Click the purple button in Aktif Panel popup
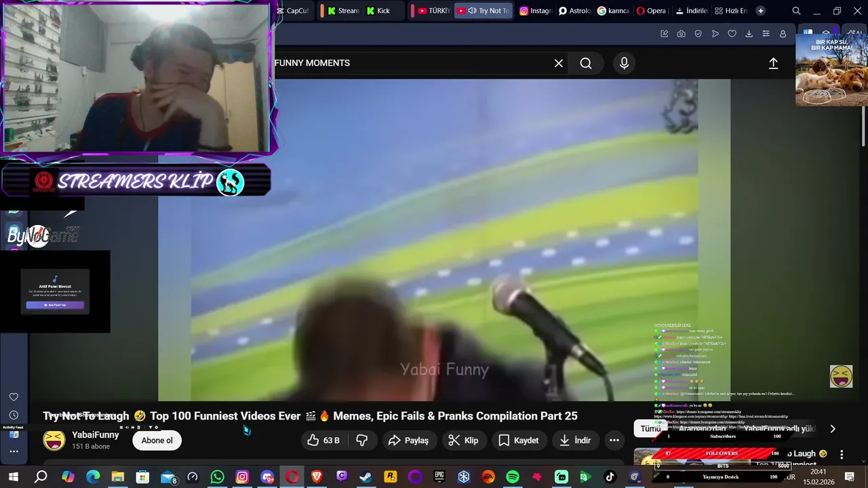 (x=55, y=305)
